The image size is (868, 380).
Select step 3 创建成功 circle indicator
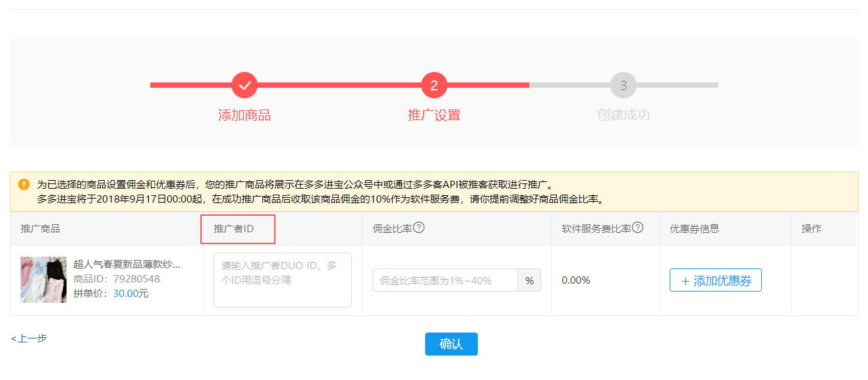pos(623,84)
